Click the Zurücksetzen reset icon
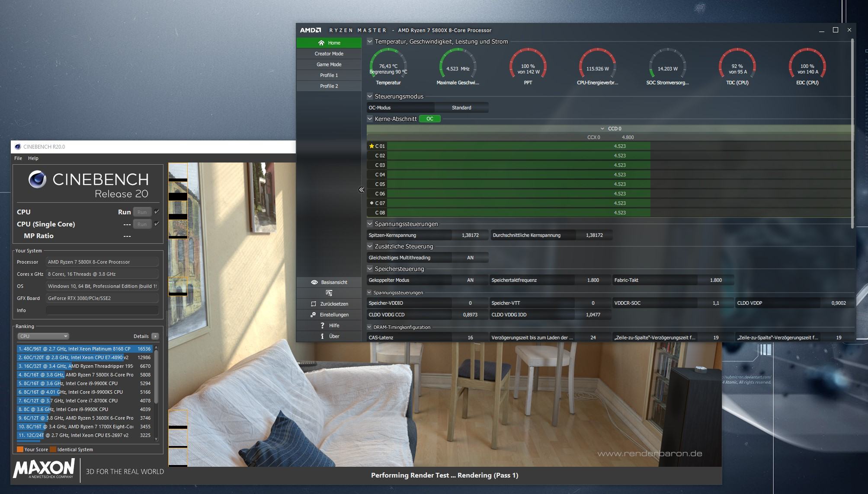Viewport: 868px width, 494px height. point(314,304)
